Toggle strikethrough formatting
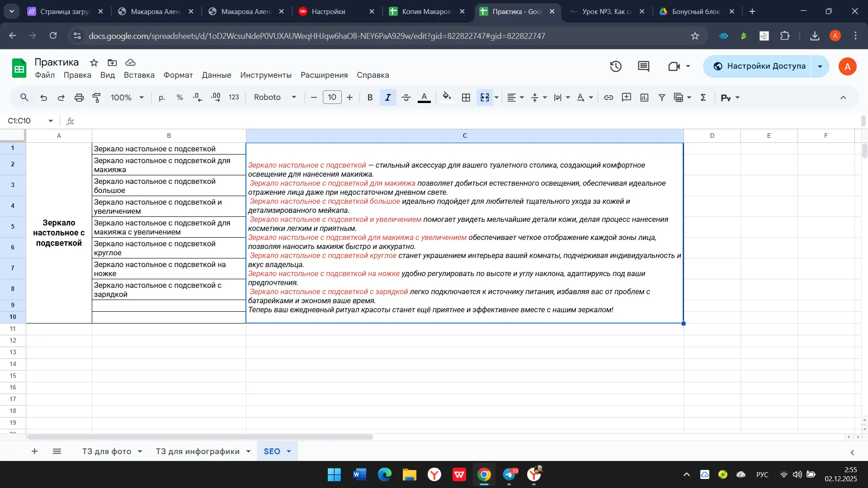This screenshot has width=868, height=488. (406, 98)
